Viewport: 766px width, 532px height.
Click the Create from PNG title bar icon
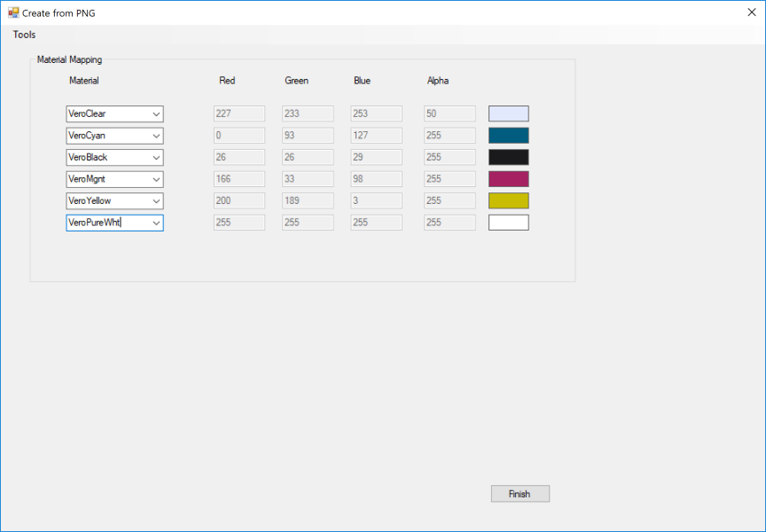click(x=13, y=12)
